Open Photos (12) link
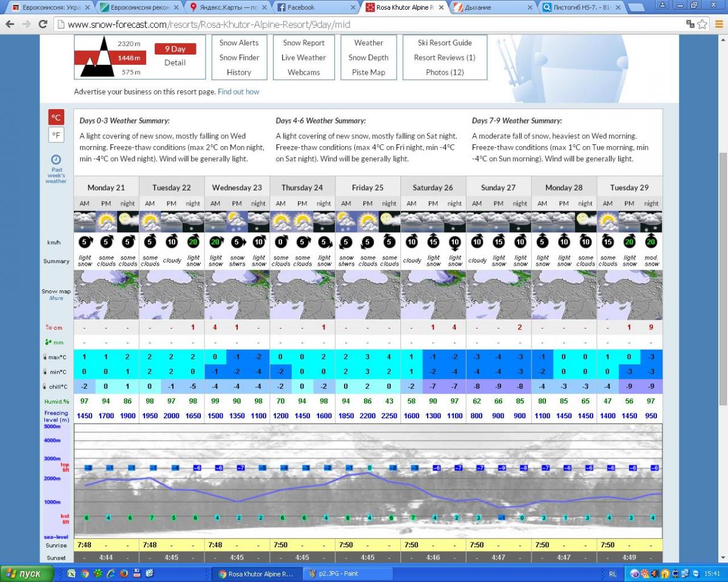Image resolution: width=728 pixels, height=582 pixels. tap(445, 72)
